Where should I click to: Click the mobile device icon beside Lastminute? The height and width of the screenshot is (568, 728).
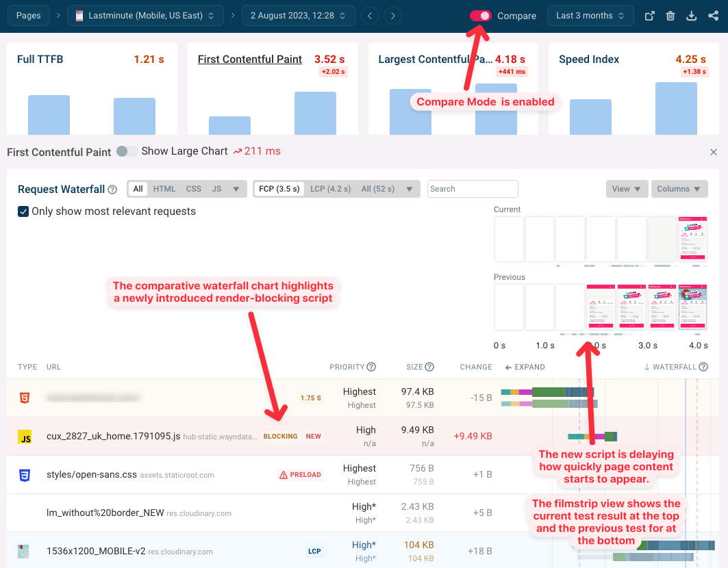(x=79, y=16)
